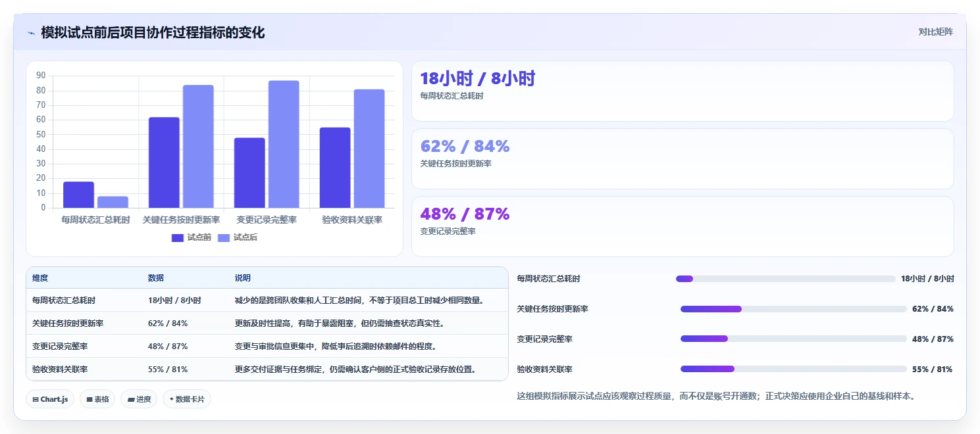Click the lightning icon beside the title
Image resolution: width=980 pixels, height=434 pixels.
point(31,33)
